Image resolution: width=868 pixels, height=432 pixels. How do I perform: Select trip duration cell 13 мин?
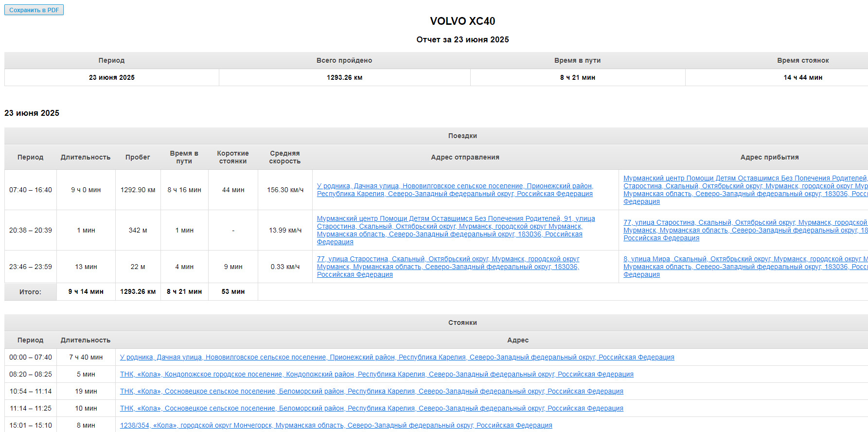[x=86, y=267]
